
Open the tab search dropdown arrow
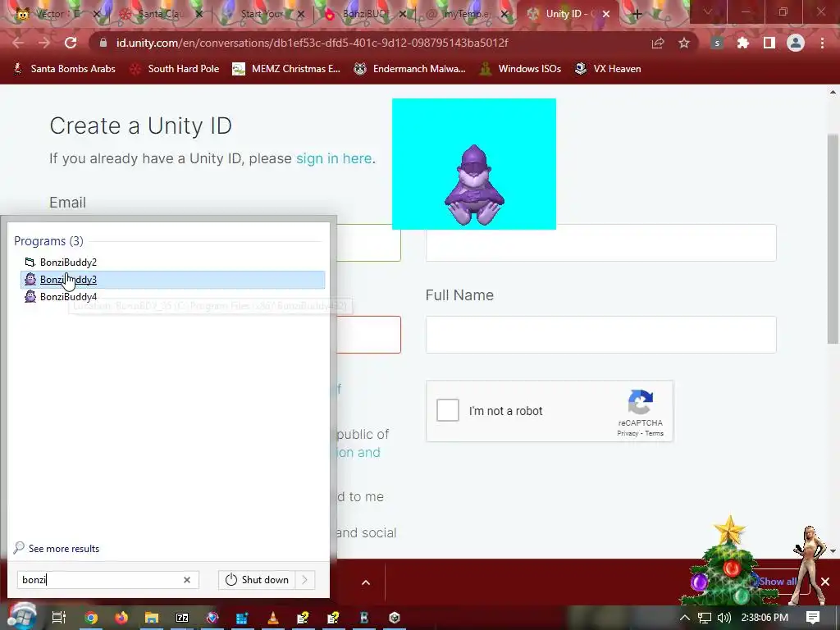tap(708, 12)
